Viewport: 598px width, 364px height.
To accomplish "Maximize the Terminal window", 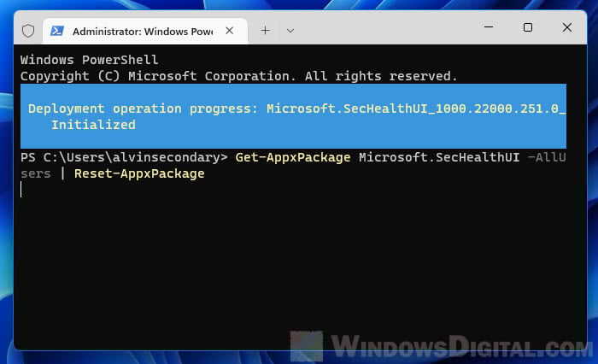I will (528, 27).
